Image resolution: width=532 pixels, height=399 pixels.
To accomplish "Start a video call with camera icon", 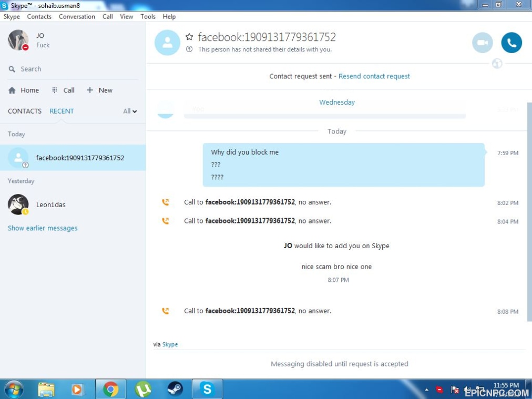I will 482,43.
